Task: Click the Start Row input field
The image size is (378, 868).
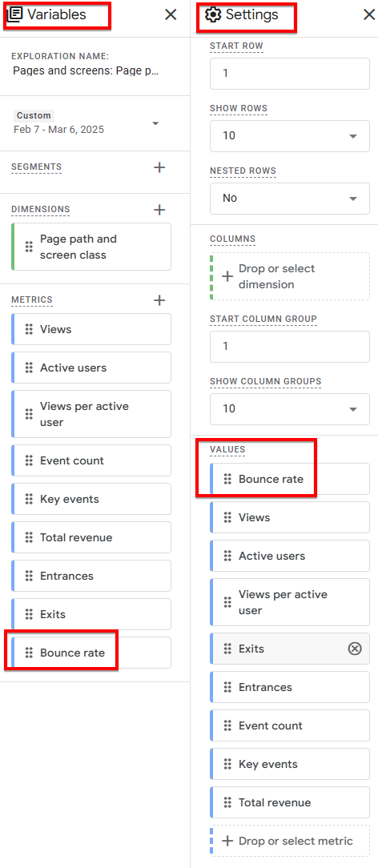Action: 289,73
